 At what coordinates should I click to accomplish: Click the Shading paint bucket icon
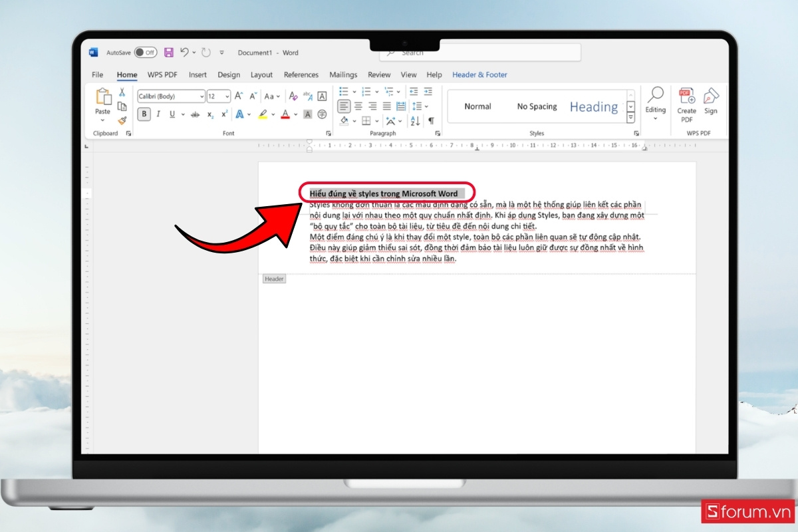pos(344,121)
